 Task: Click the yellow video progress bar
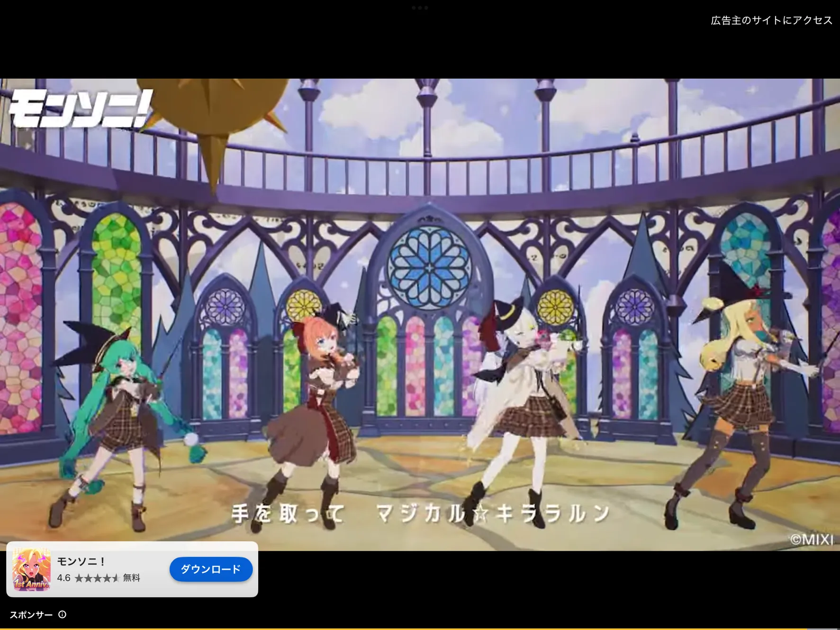pos(420,629)
